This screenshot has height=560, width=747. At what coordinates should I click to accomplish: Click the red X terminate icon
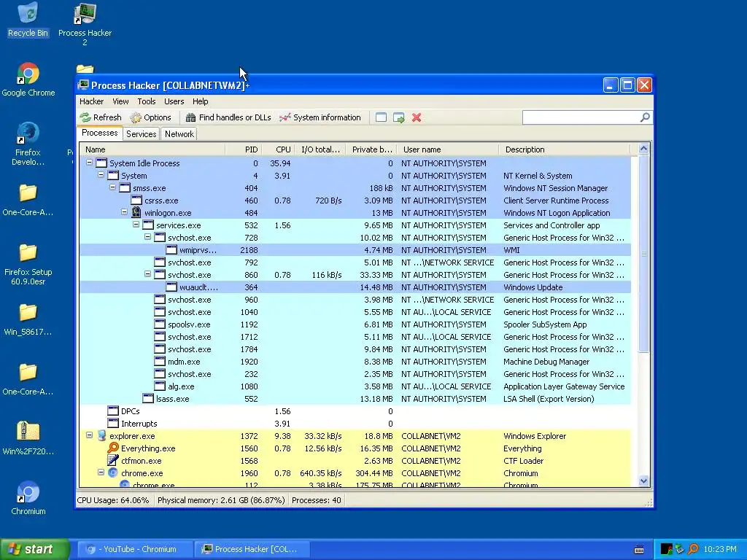[417, 117]
